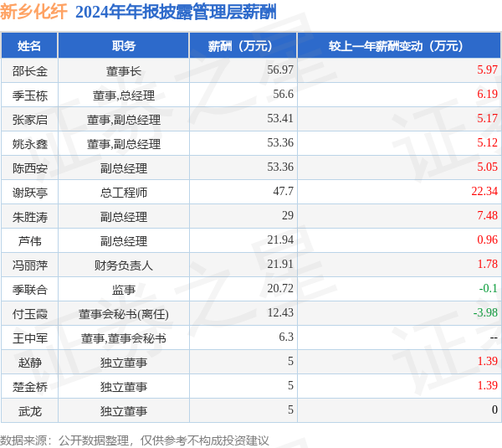The image size is (502, 448).
Task: Select the name 芦伟
Action: point(30,241)
